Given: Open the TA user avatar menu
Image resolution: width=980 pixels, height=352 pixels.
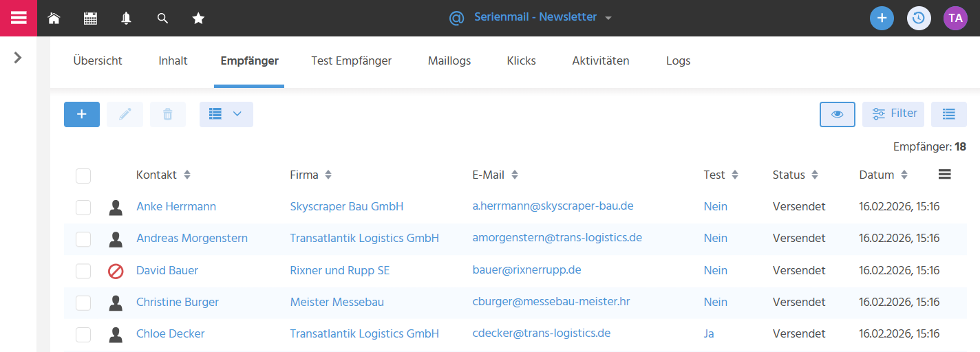Looking at the screenshot, I should click(955, 18).
